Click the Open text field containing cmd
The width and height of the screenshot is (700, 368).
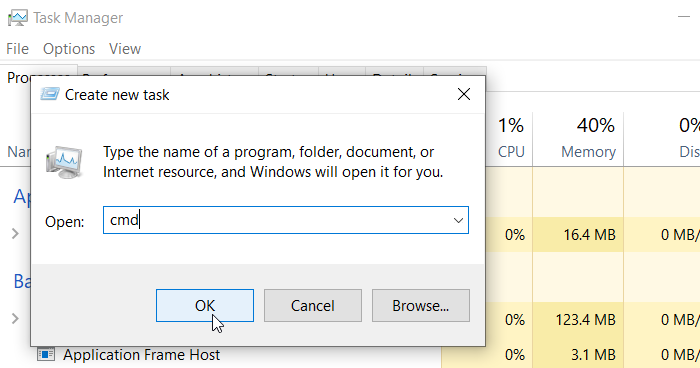click(286, 220)
